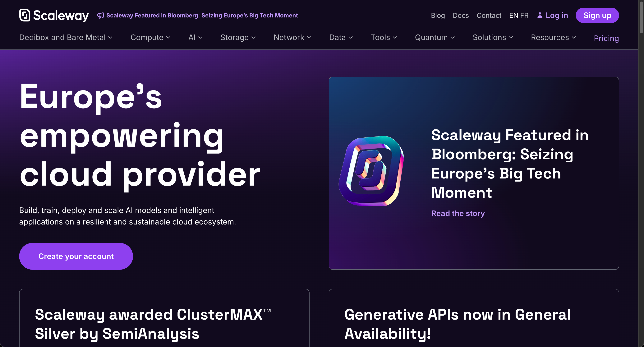Click the megaphone announcement icon
This screenshot has width=644, height=347.
[100, 16]
